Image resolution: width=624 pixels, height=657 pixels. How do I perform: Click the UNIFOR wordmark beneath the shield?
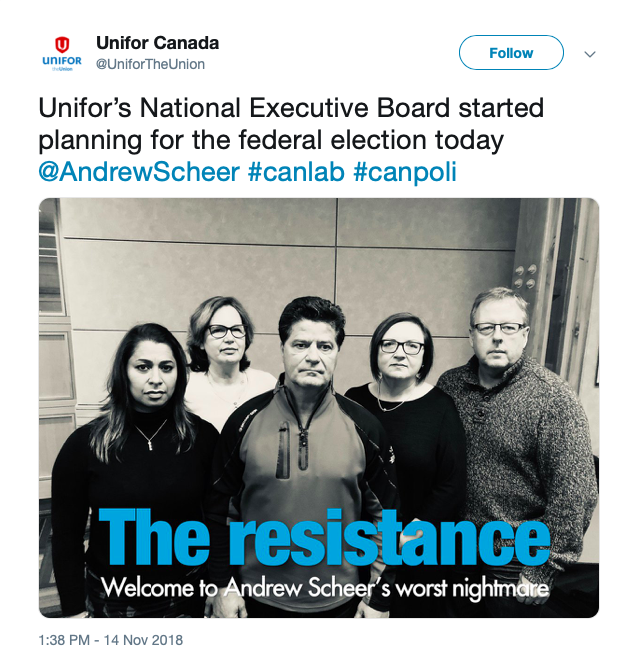point(62,62)
